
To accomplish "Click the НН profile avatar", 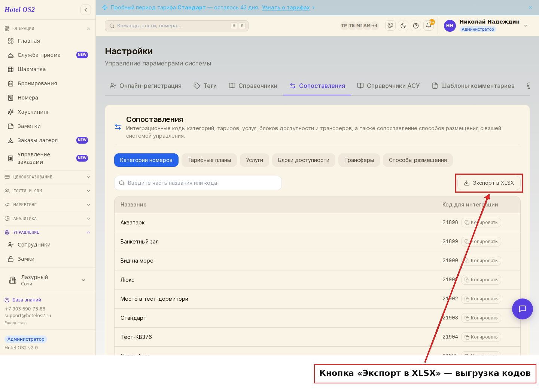I will point(450,26).
